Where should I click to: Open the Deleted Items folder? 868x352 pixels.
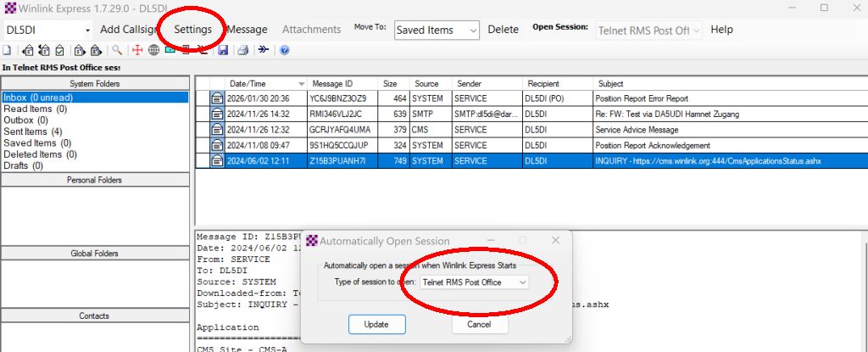click(39, 154)
